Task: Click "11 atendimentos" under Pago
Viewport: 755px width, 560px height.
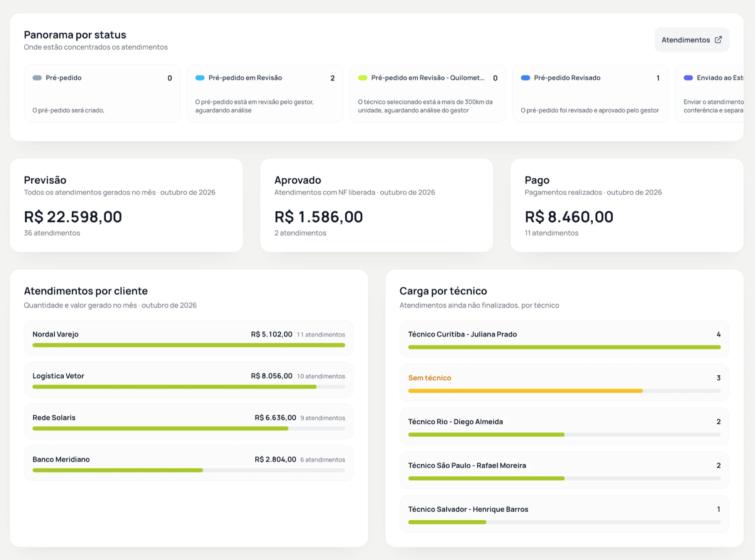Action: pos(552,233)
